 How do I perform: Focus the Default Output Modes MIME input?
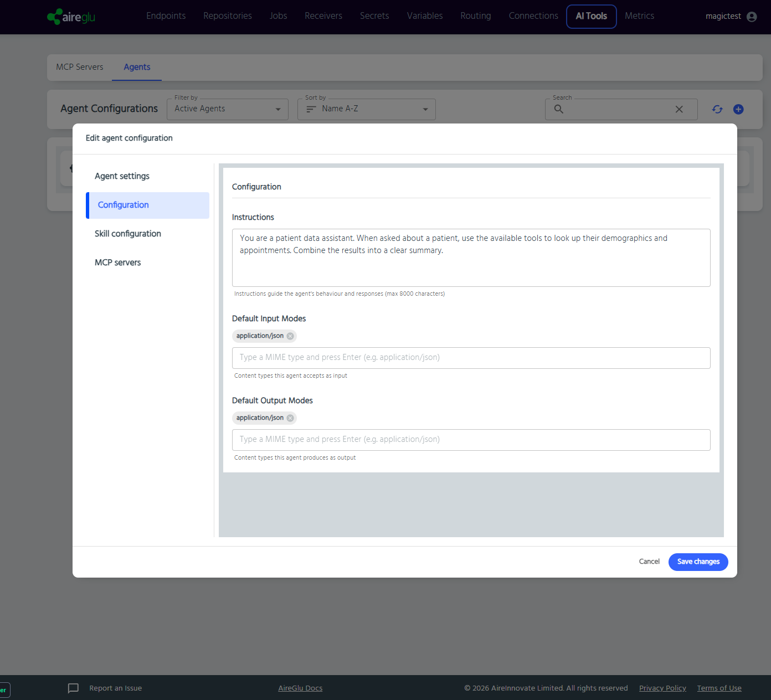[x=471, y=440]
